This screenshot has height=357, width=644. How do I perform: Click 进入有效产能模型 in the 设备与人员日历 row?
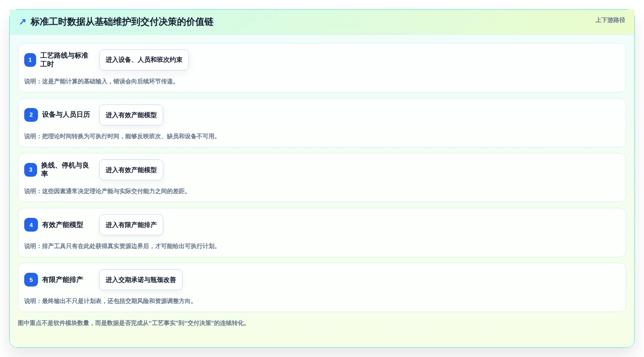tap(131, 115)
